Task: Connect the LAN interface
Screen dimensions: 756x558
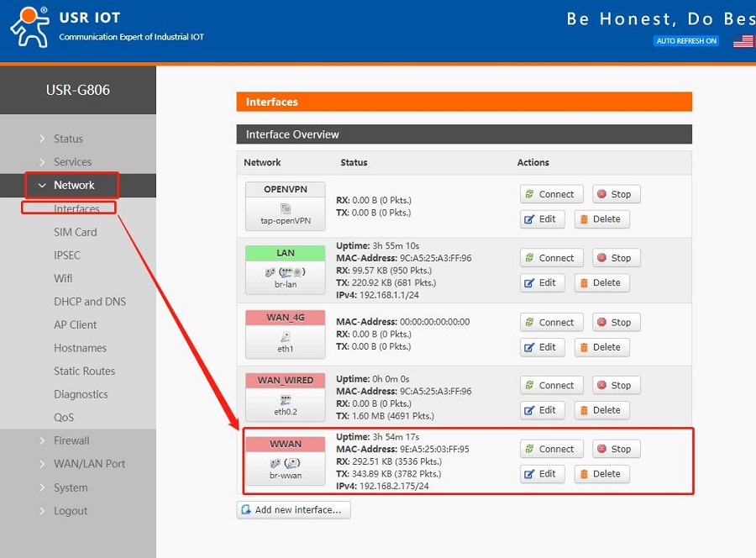Action: point(552,258)
